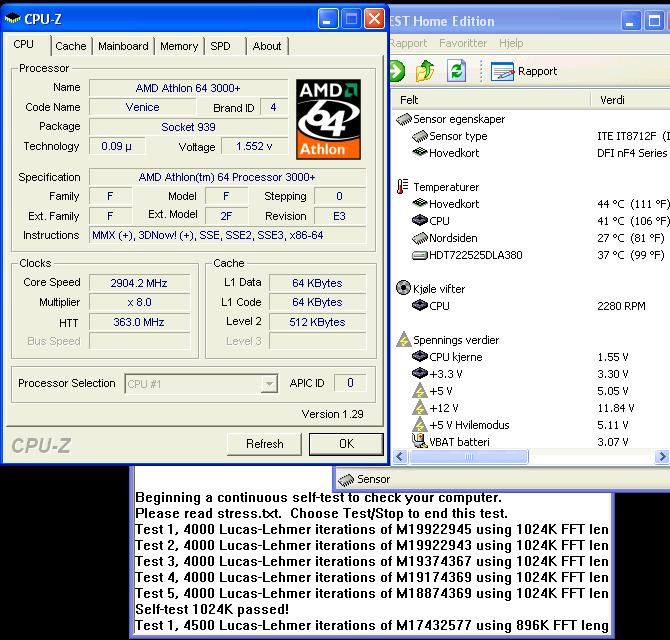
Task: Click the 'Self-test 1024K passed!' line
Action: tap(212, 609)
